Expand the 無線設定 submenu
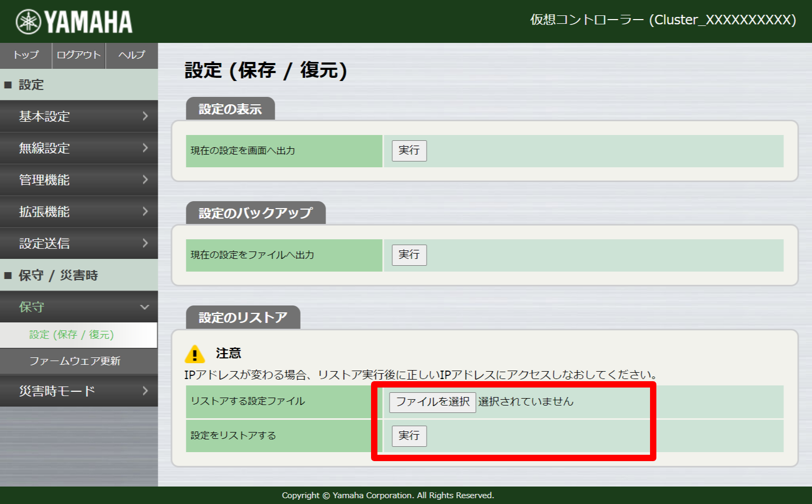812x504 pixels. 78,148
